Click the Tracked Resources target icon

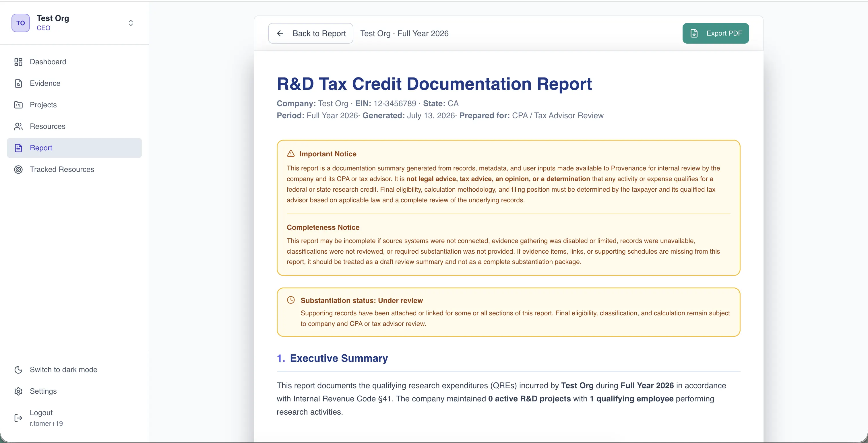click(x=18, y=170)
